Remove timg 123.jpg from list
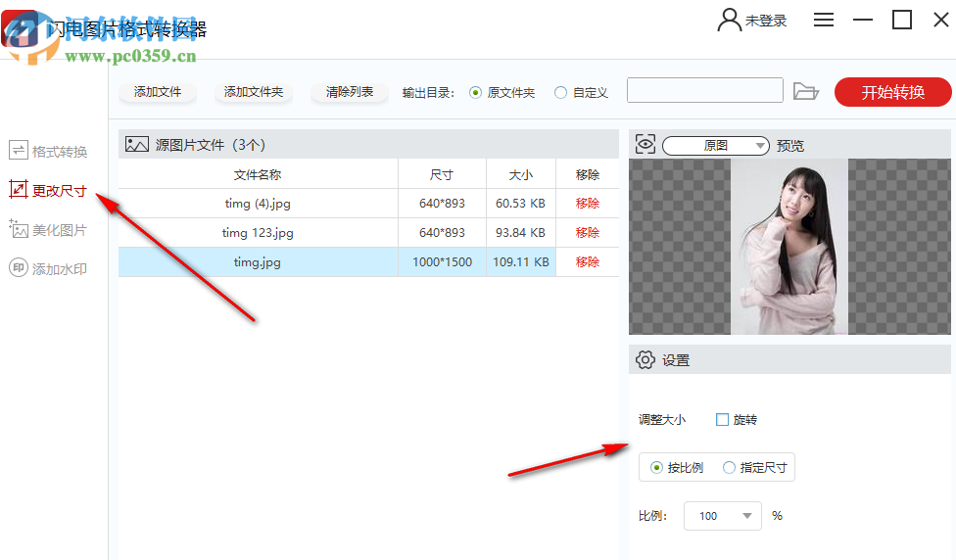Viewport: 956px width, 560px height. tap(587, 233)
